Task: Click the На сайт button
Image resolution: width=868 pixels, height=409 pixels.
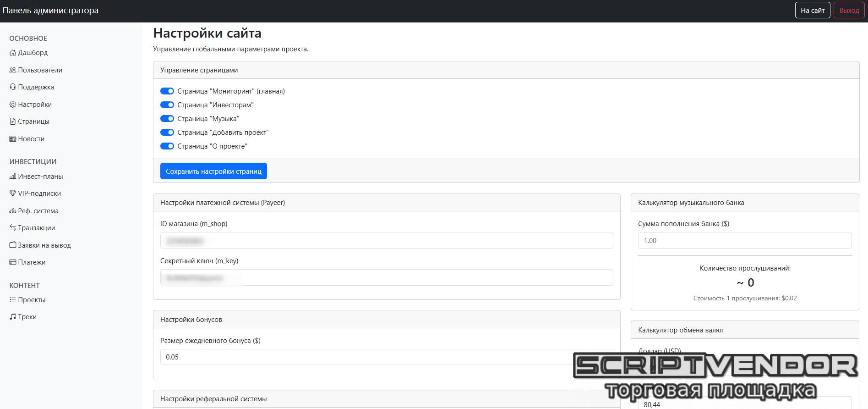Action: (813, 11)
